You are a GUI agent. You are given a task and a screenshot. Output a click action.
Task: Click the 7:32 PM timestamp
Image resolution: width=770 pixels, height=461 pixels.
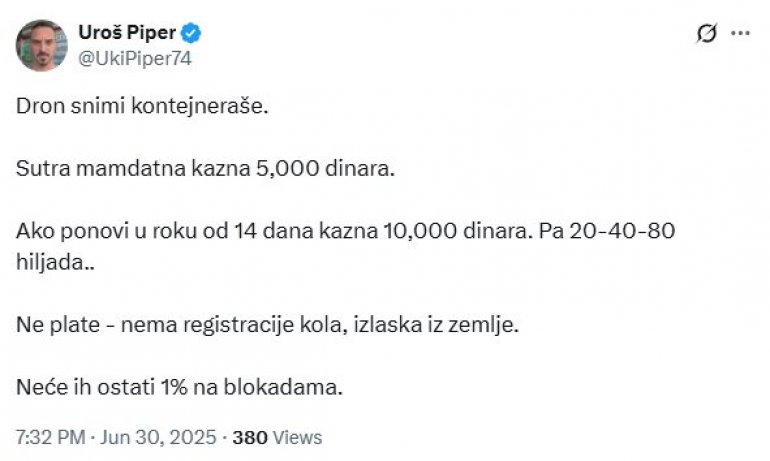coord(48,437)
